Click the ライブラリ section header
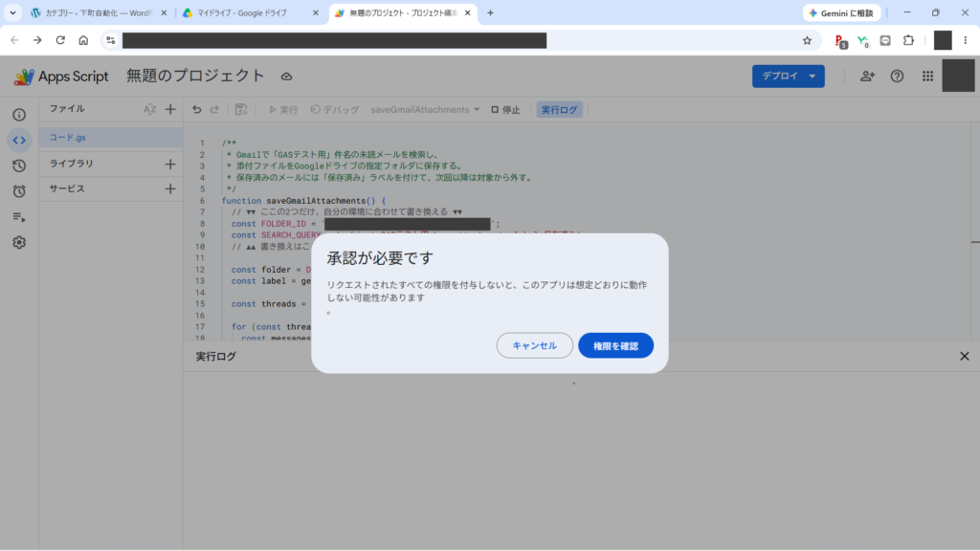This screenshot has width=980, height=551. click(x=71, y=164)
